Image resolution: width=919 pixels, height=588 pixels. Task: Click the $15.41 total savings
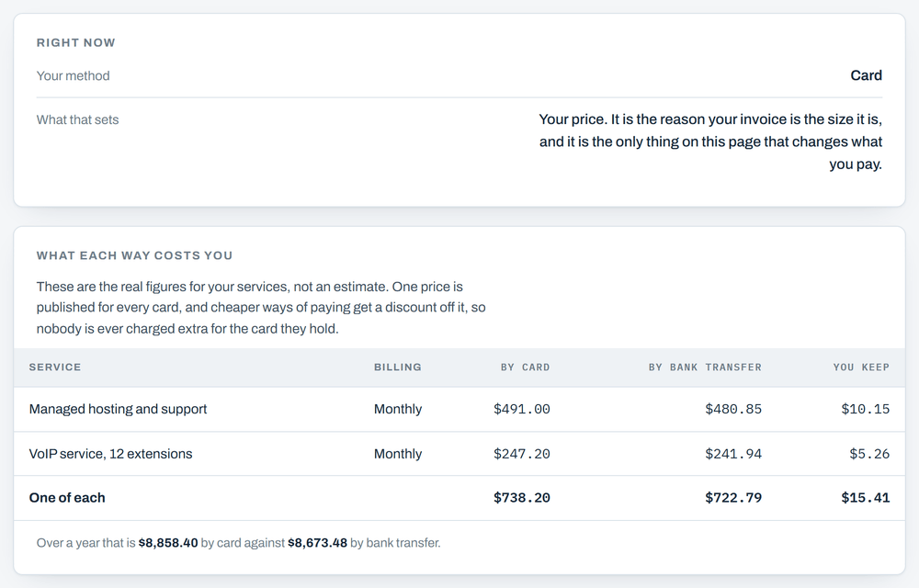865,498
